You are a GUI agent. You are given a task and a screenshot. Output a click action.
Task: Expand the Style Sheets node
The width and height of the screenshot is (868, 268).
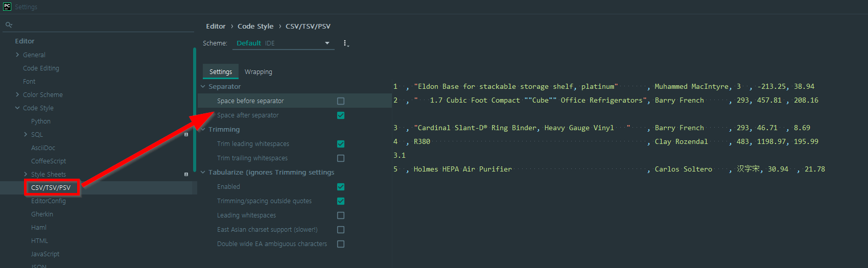[26, 174]
